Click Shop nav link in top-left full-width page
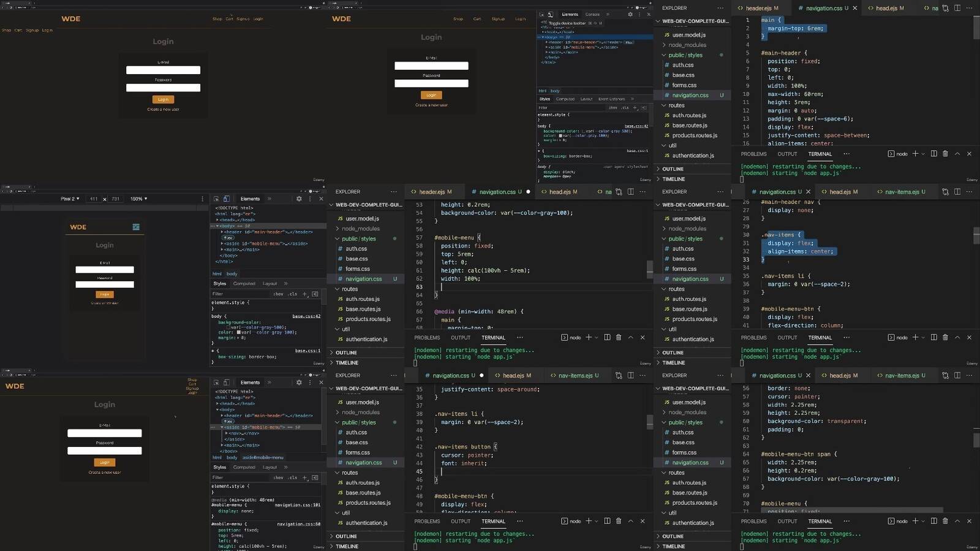980x551 pixels. (x=217, y=19)
